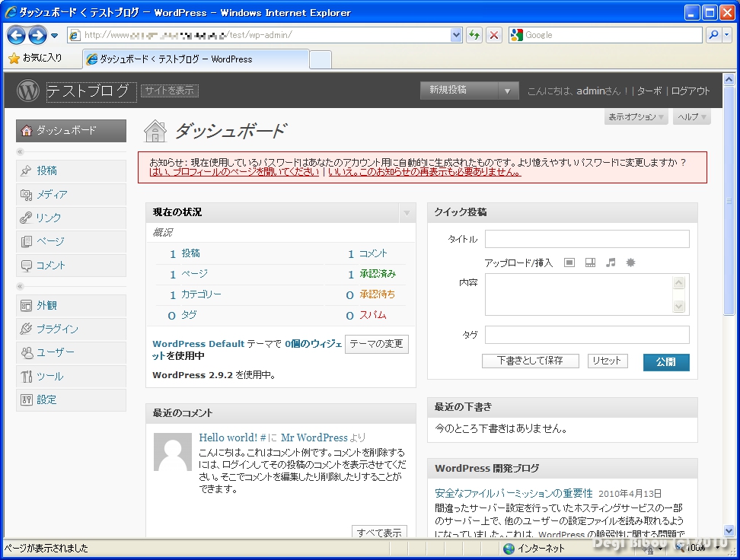Expand the 表示オプション panel

click(636, 117)
